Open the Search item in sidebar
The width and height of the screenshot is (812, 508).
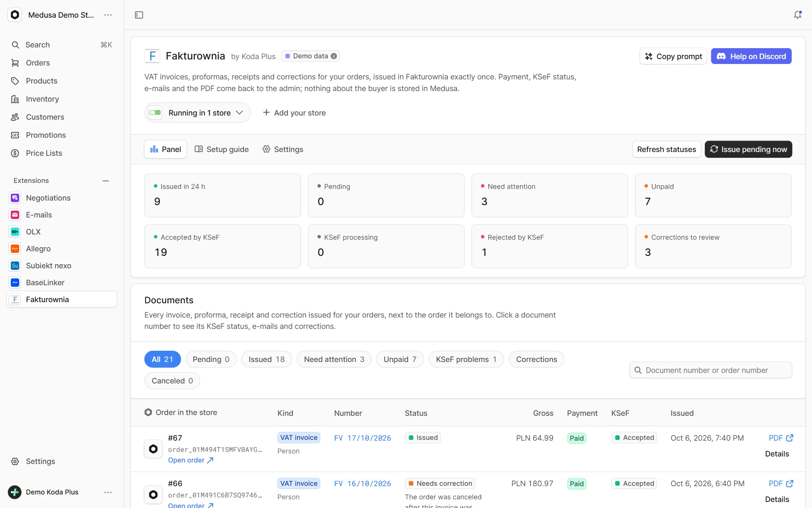(62, 45)
